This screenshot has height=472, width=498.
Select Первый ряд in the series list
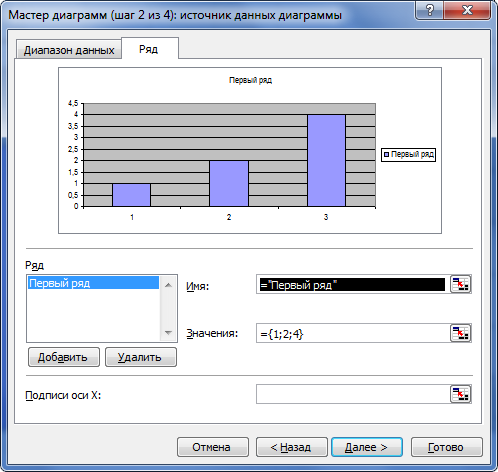93,283
